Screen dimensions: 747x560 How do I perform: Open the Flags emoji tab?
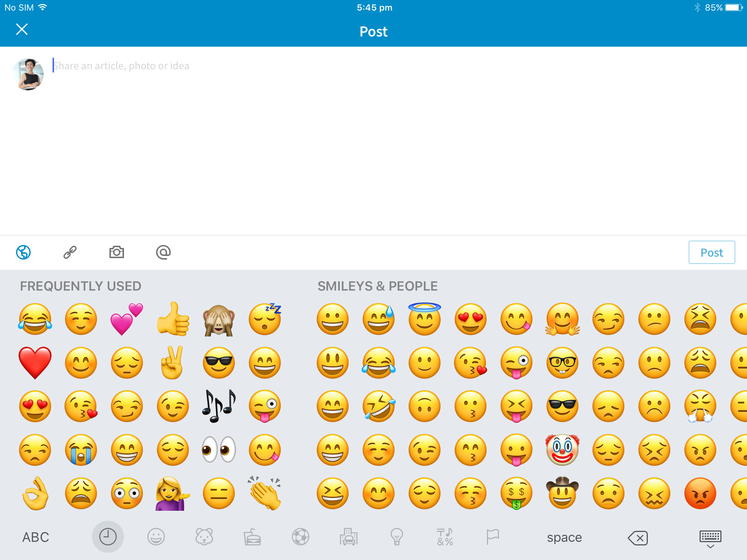[492, 537]
